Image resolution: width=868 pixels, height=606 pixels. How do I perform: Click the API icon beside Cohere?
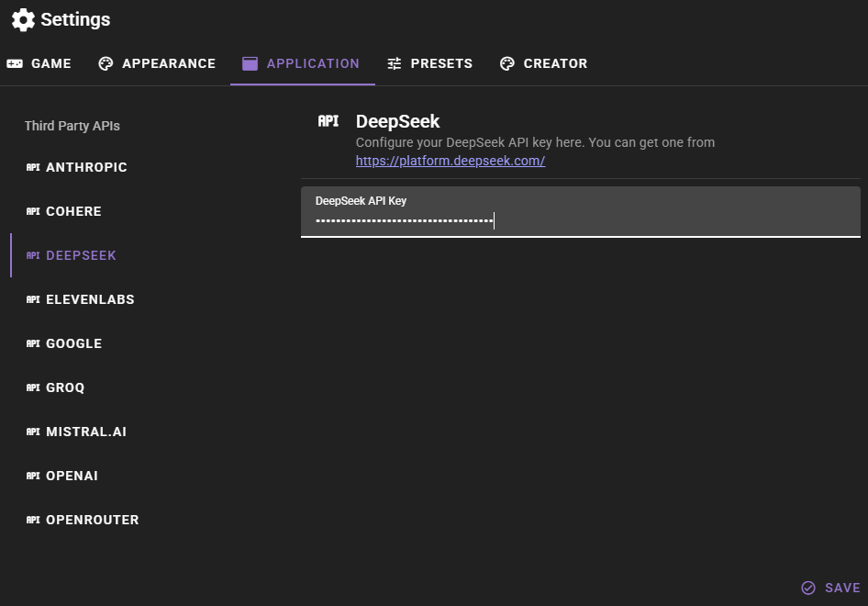[33, 211]
